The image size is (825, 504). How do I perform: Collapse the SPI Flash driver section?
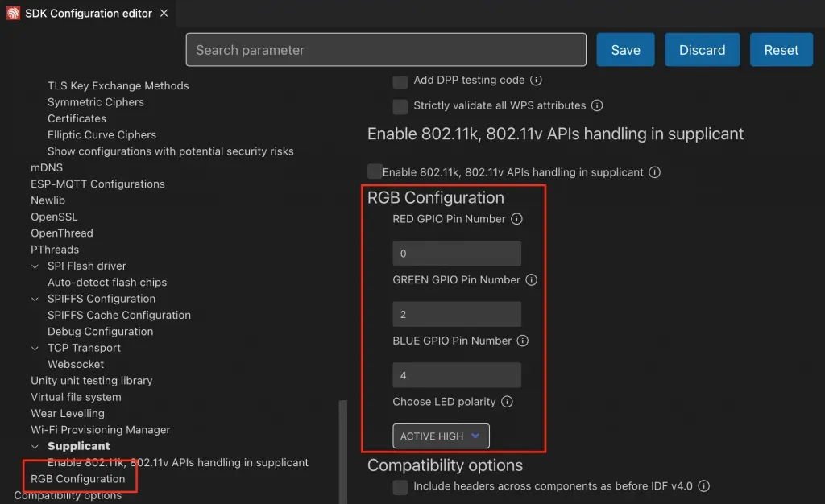(35, 266)
